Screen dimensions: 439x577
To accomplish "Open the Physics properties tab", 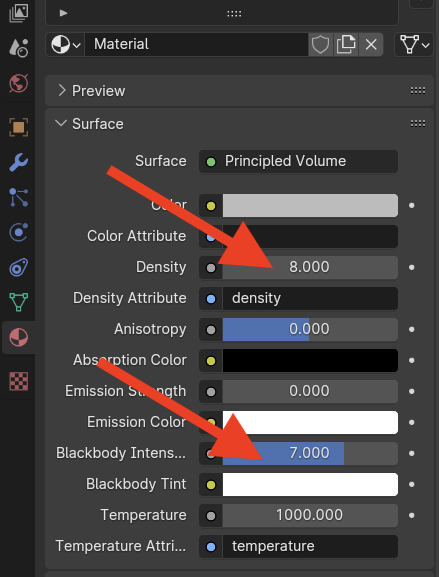I will [18, 232].
